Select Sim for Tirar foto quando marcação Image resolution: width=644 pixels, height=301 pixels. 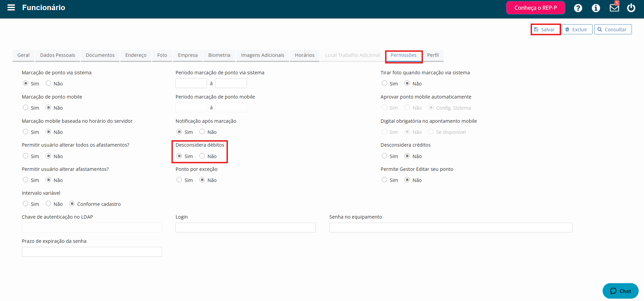[385, 83]
